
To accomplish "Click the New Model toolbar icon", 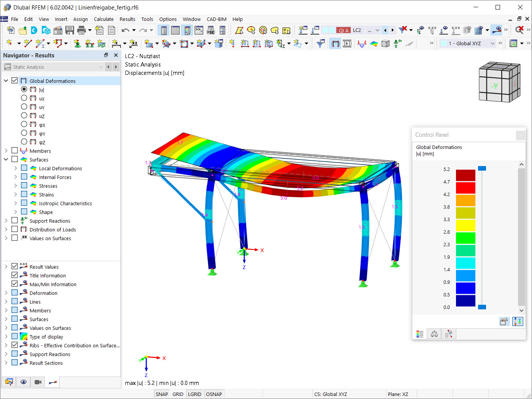I will point(11,30).
